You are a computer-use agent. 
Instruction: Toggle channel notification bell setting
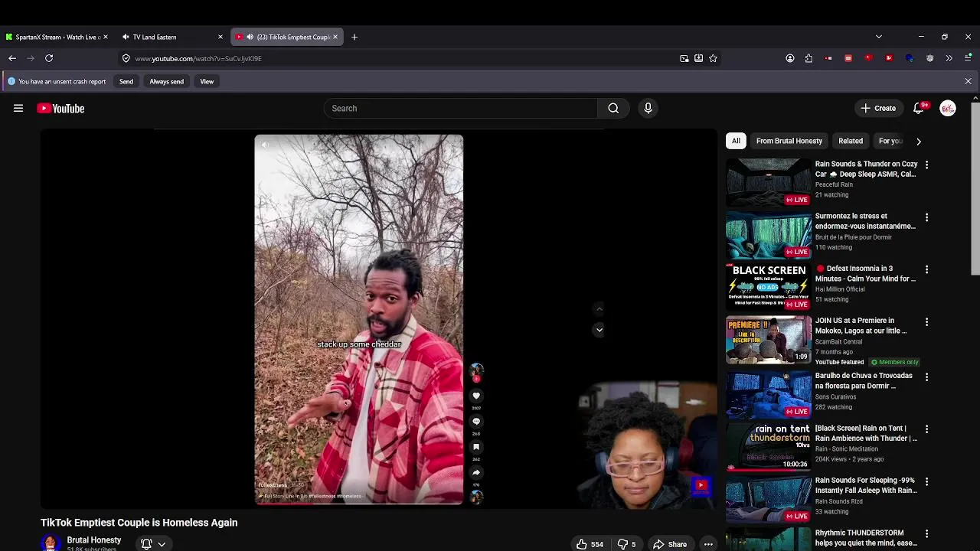[x=146, y=544]
